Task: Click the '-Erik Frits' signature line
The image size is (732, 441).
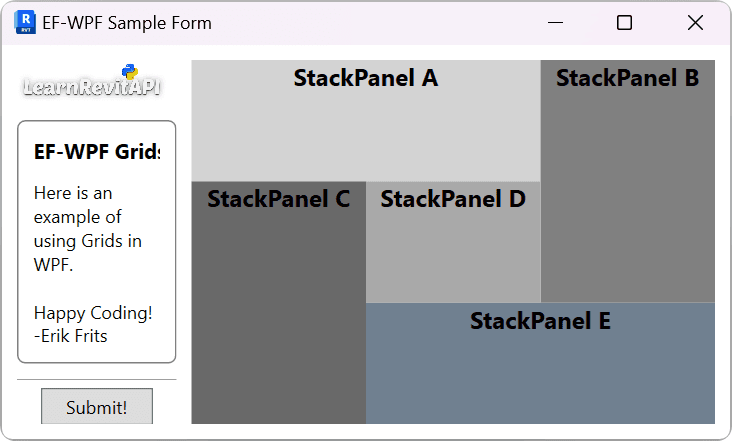Action: pos(70,336)
